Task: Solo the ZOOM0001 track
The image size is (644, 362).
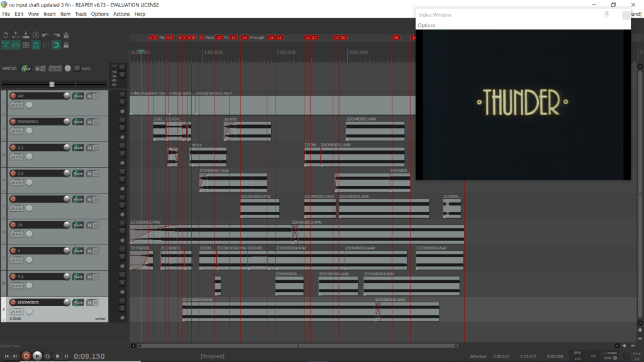Action: pyautogui.click(x=122, y=128)
